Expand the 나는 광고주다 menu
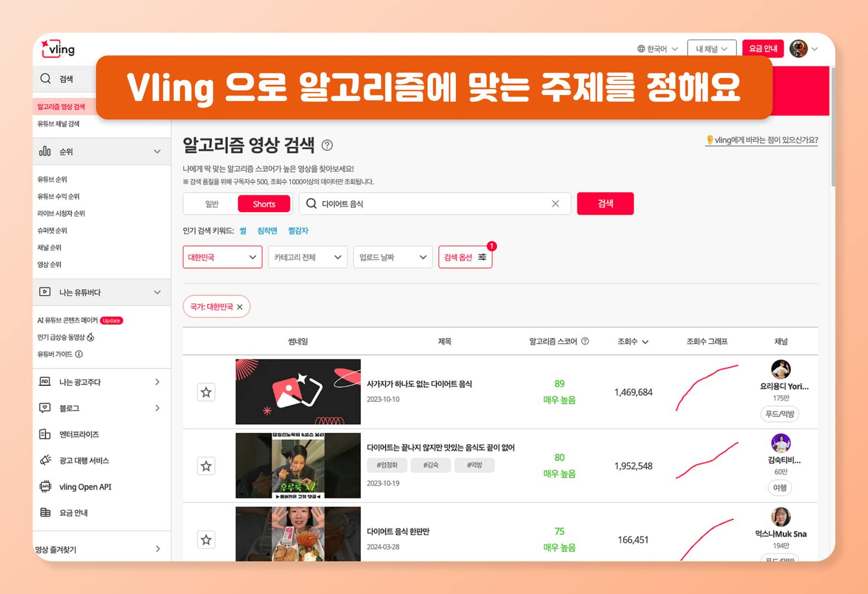Viewport: 868px width, 594px height. click(157, 382)
